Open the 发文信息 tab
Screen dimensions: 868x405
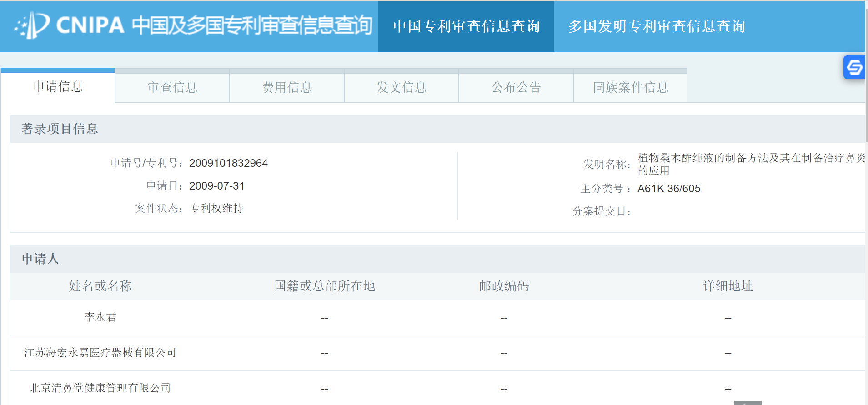pos(401,87)
